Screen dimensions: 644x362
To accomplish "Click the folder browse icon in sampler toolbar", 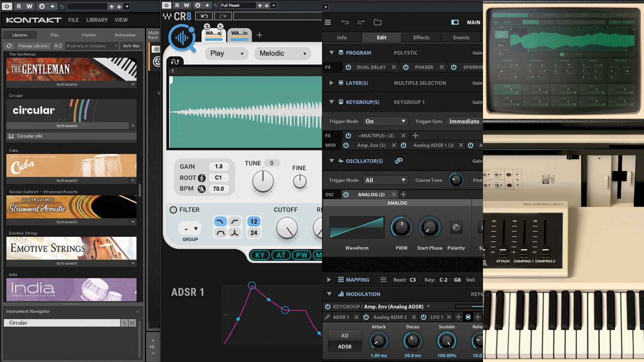I will (377, 22).
